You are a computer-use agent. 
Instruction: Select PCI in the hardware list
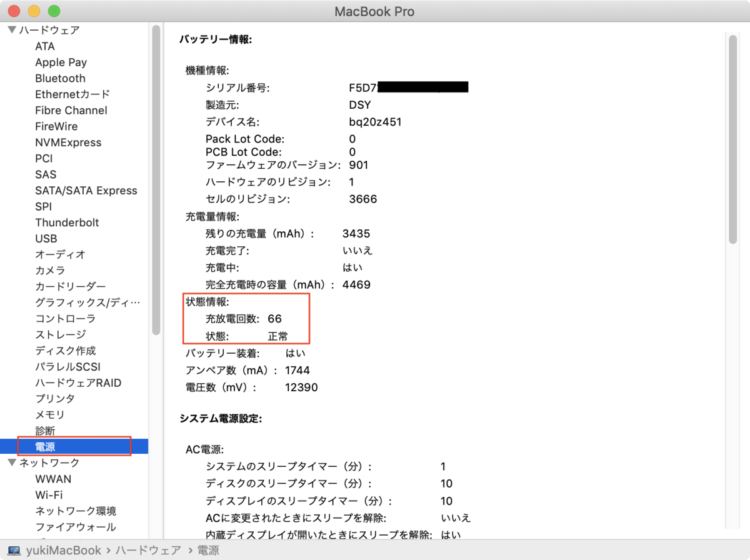[x=44, y=159]
